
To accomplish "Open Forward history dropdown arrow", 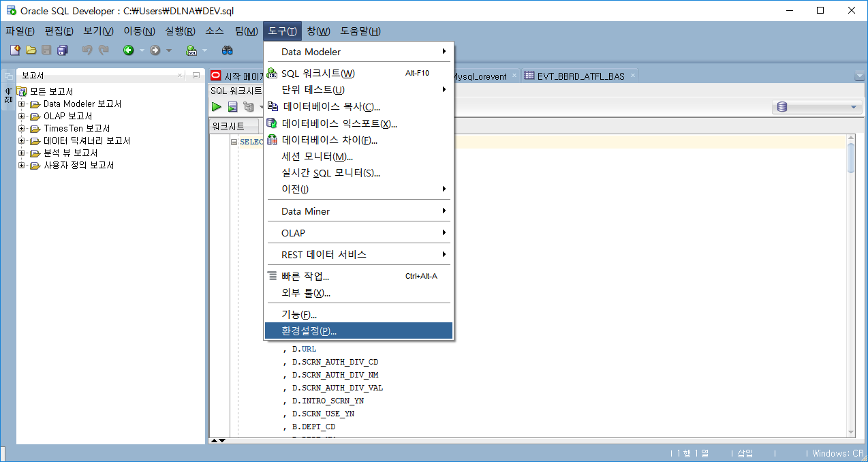I will coord(169,50).
